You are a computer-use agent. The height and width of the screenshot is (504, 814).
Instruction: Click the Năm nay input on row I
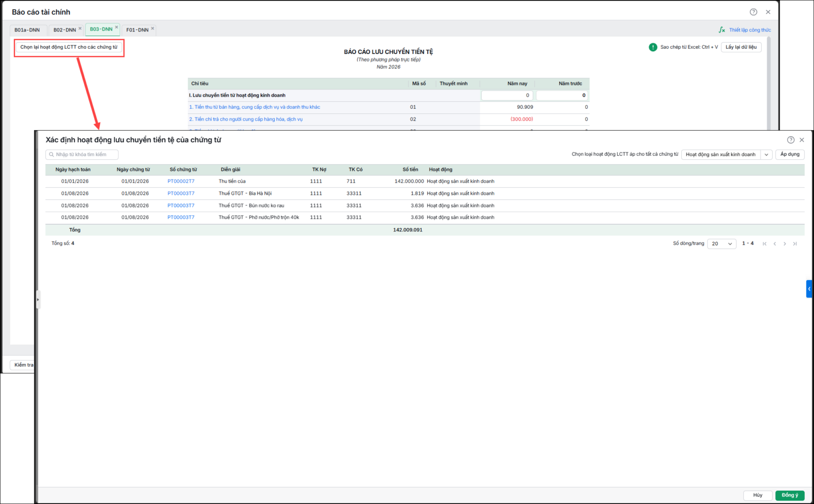[507, 96]
